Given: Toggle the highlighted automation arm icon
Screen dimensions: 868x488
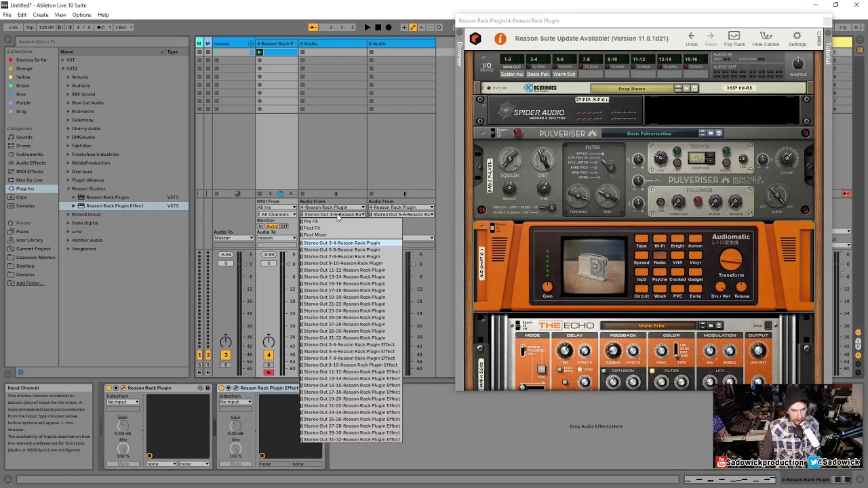Looking at the screenshot, I should coord(413,27).
